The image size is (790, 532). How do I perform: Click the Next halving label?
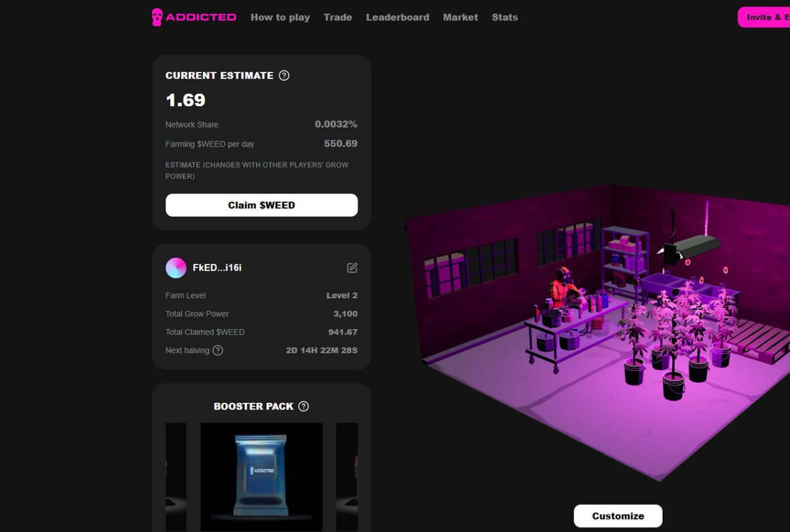(187, 350)
